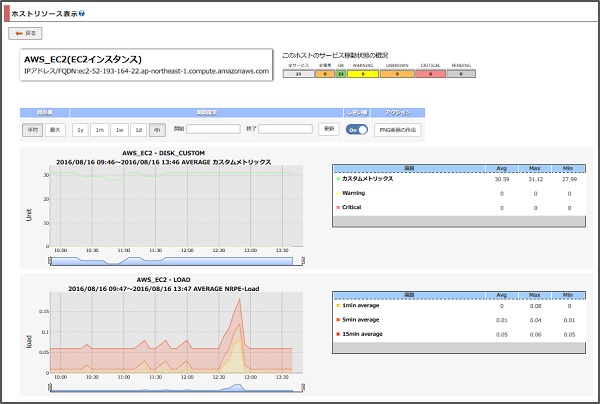Click the 31.12 max value
This screenshot has width=600, height=404.
[x=535, y=179]
